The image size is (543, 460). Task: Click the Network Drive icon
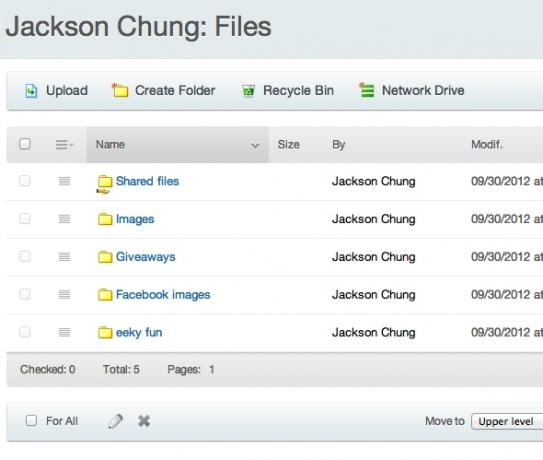(367, 90)
